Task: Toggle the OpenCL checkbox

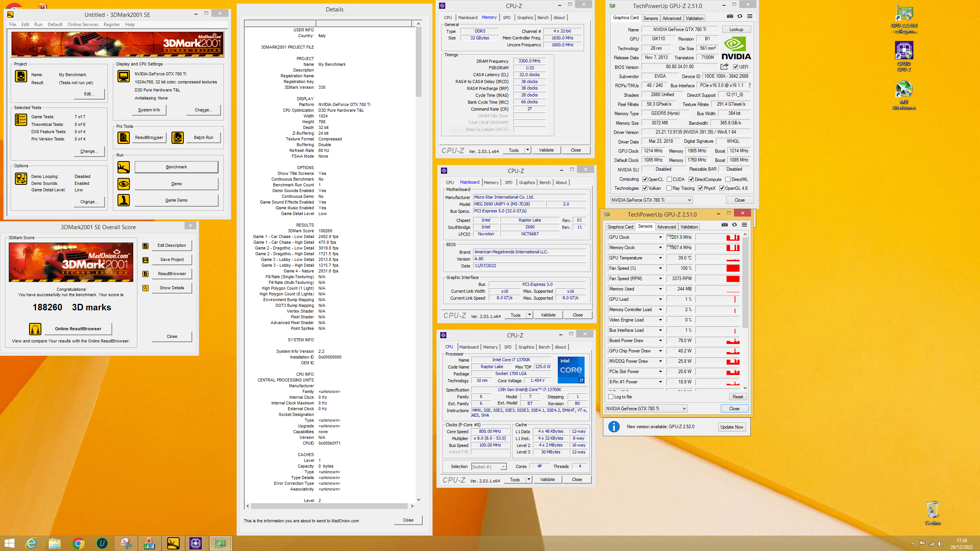Action: tap(645, 179)
